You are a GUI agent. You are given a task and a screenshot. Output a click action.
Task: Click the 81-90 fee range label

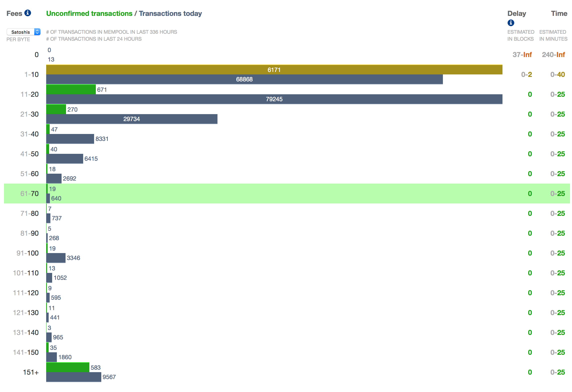coord(30,233)
